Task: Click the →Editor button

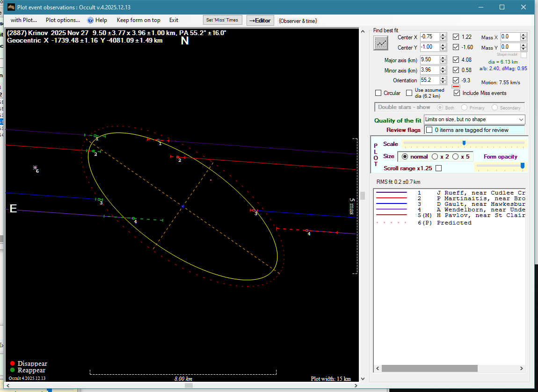Action: tap(260, 20)
